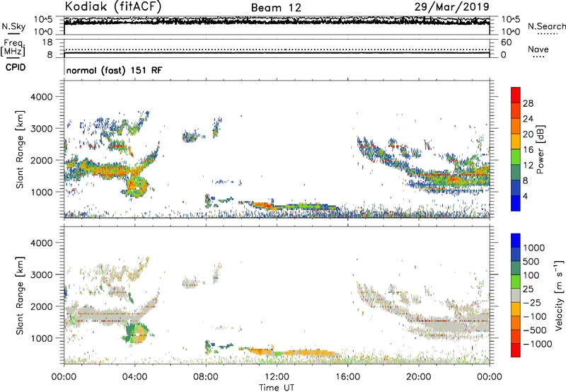This screenshot has height=392, width=566.
Task: Click "1000" tick on Velocity colorbar
Action: (x=534, y=248)
